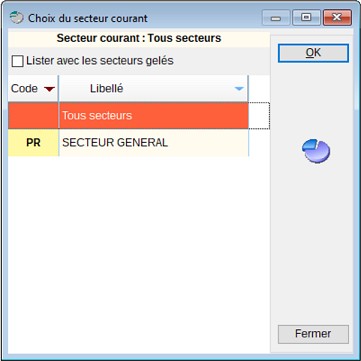Confirm selection with the OK button
This screenshot has width=361, height=361.
[313, 53]
